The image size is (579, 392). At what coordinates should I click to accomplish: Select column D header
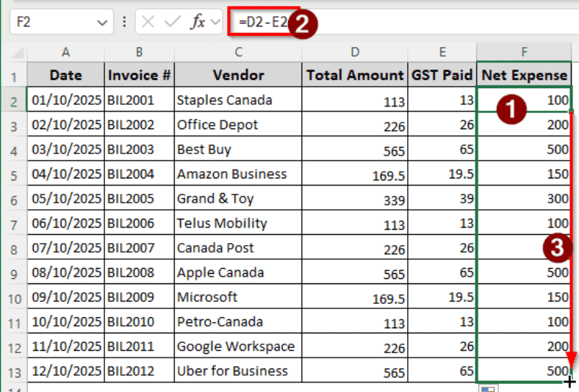click(355, 52)
